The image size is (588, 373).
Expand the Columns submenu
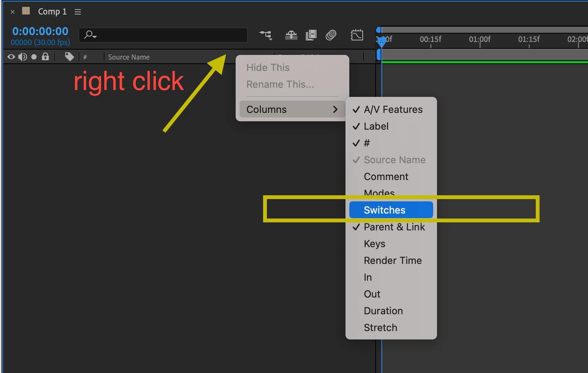[x=292, y=109]
